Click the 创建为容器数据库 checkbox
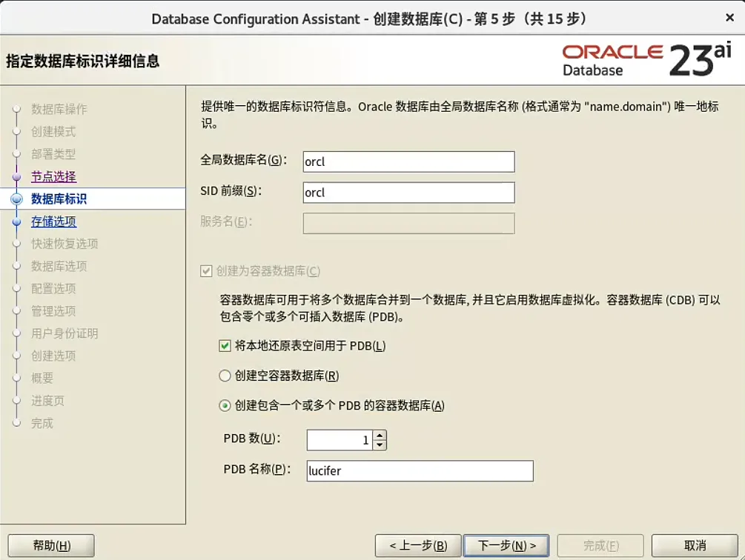 click(205, 270)
